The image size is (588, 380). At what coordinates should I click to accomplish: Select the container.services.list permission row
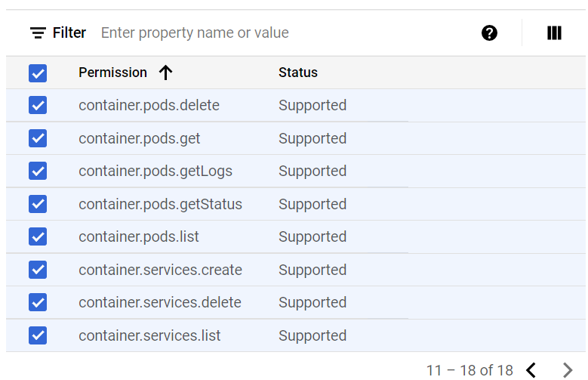point(149,335)
